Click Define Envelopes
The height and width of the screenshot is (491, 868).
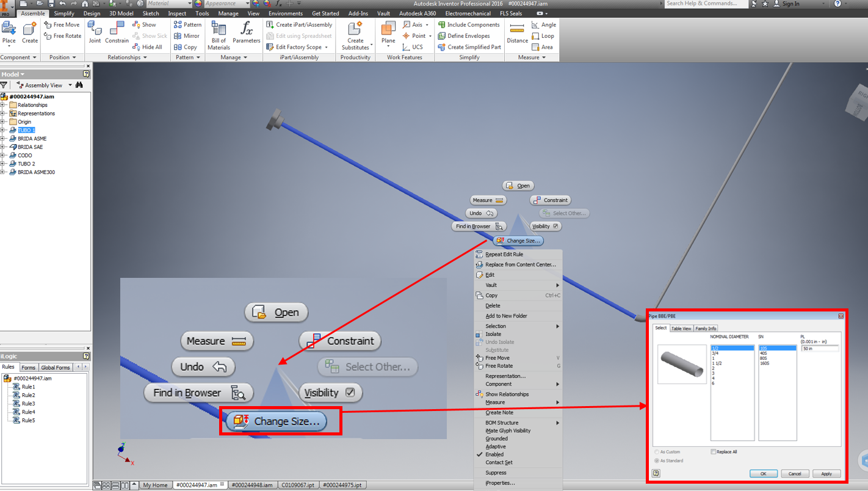(x=464, y=36)
